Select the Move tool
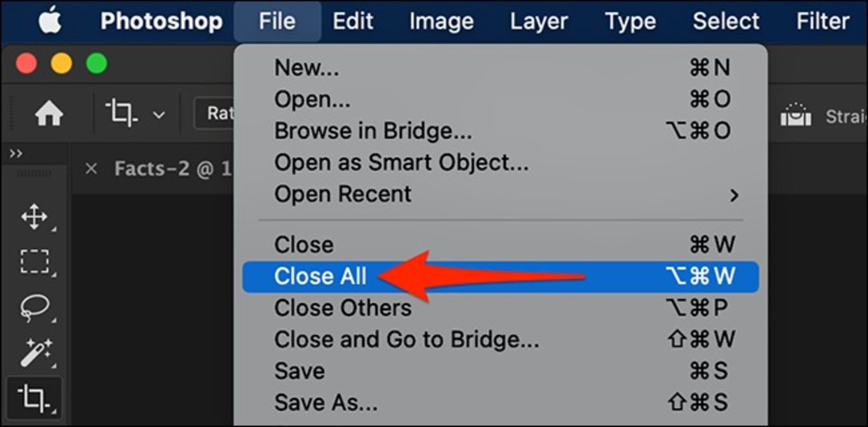Screen dimensions: 868x427 tap(34, 217)
